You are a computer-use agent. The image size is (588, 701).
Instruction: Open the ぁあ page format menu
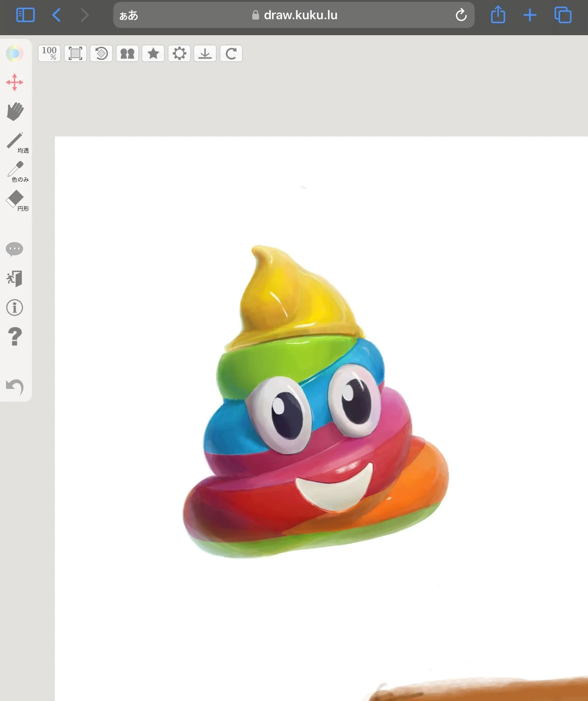point(129,15)
